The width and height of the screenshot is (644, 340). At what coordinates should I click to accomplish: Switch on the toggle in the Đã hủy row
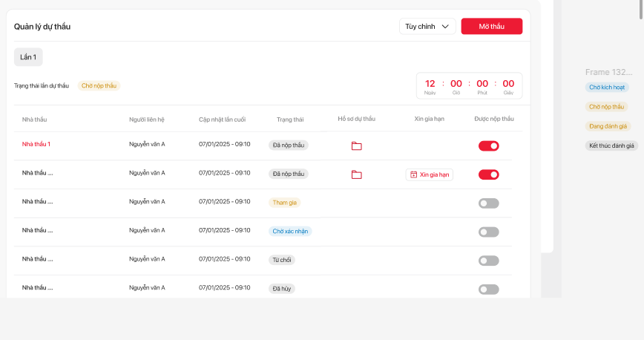point(488,289)
